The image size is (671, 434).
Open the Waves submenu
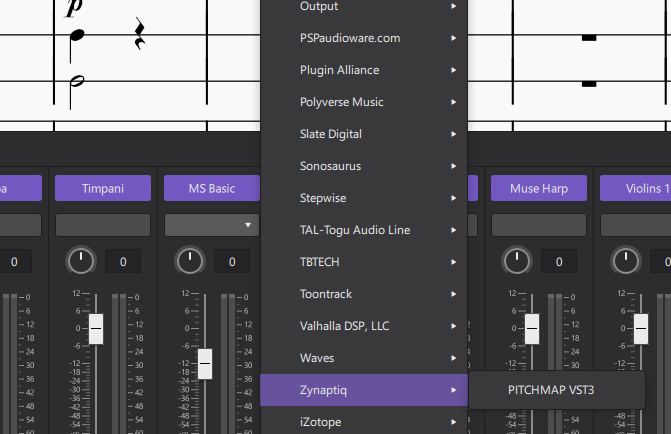[364, 358]
